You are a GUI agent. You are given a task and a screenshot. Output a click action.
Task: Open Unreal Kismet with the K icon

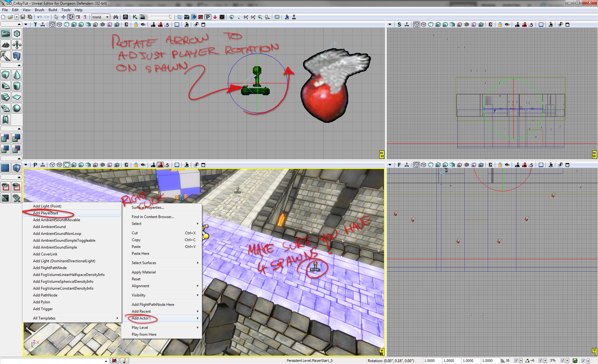point(135,17)
